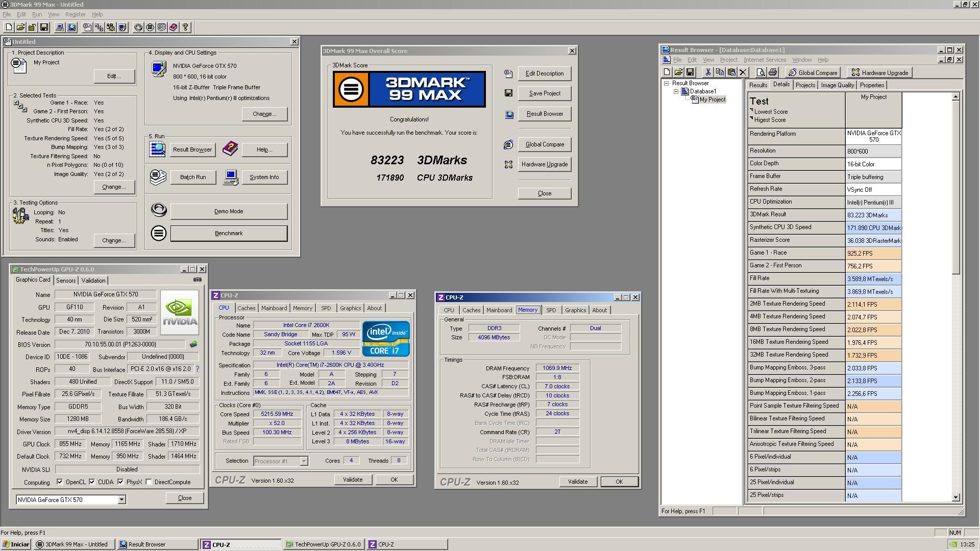Toggle CUDA checkbox in GPU-Z
The height and width of the screenshot is (551, 980).
[x=92, y=482]
